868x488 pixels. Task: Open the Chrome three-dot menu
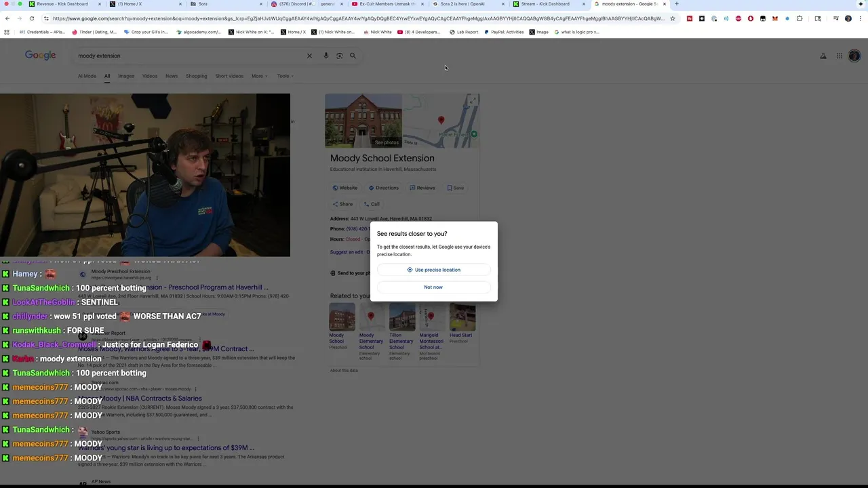click(x=861, y=18)
